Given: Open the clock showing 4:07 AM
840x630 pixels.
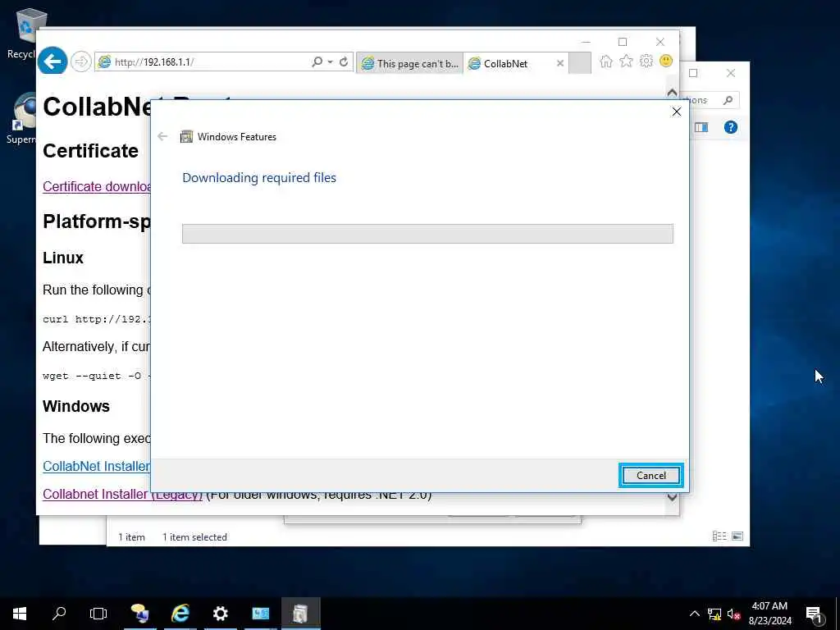Looking at the screenshot, I should (x=769, y=614).
